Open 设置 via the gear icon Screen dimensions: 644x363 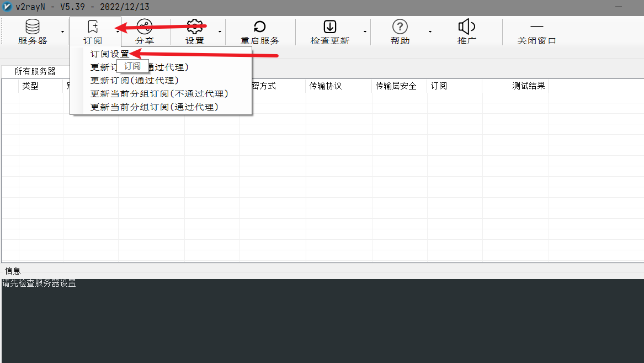(x=195, y=27)
